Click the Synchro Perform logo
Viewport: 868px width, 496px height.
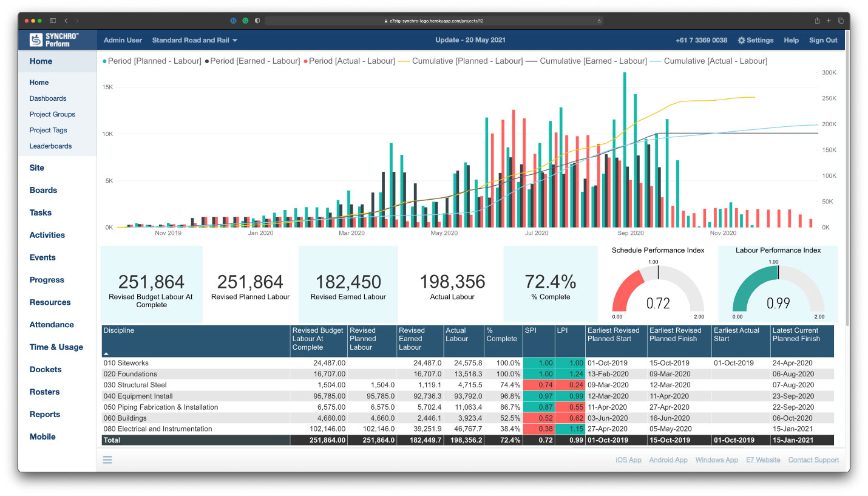(x=54, y=40)
